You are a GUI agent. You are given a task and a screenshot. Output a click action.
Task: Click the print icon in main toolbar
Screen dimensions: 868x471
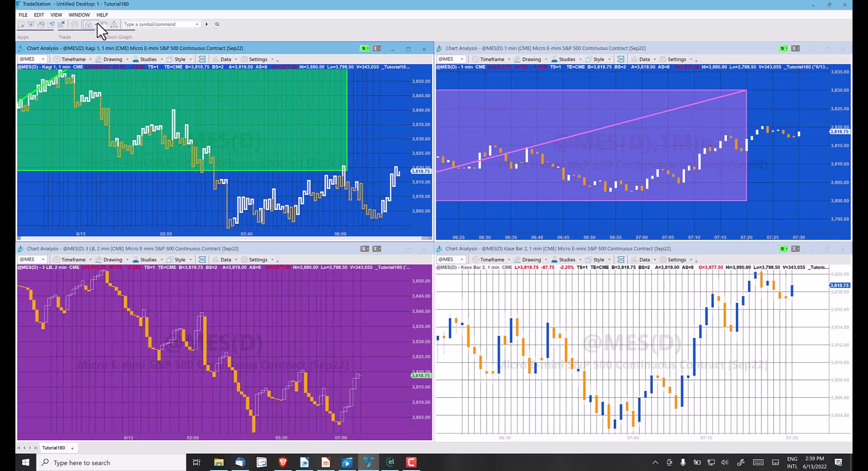75,24
